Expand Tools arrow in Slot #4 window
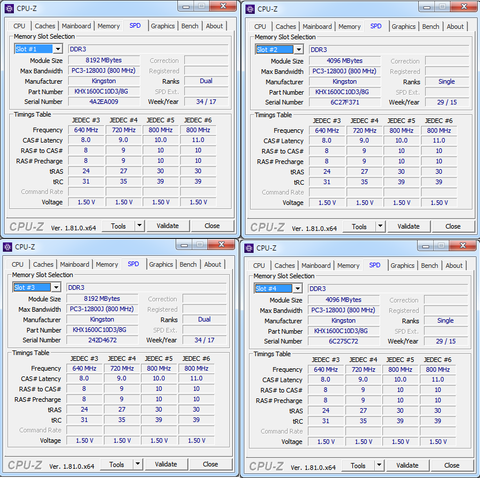 379,465
